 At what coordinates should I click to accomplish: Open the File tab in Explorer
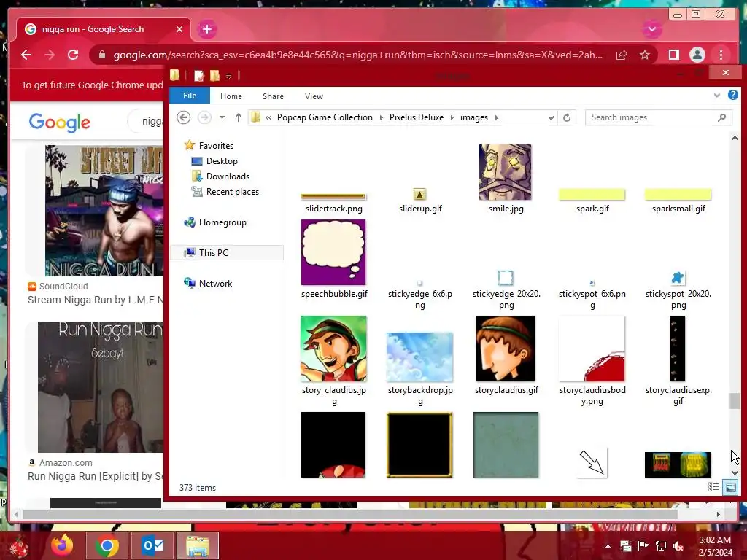coord(190,96)
